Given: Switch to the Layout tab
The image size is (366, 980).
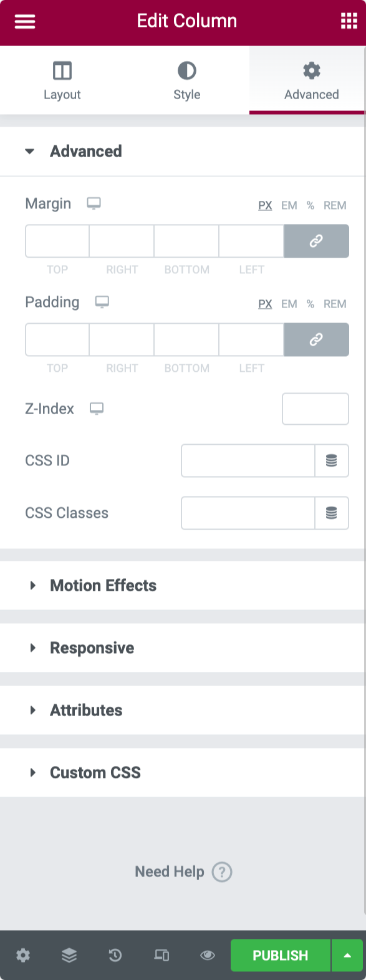Looking at the screenshot, I should tap(62, 80).
